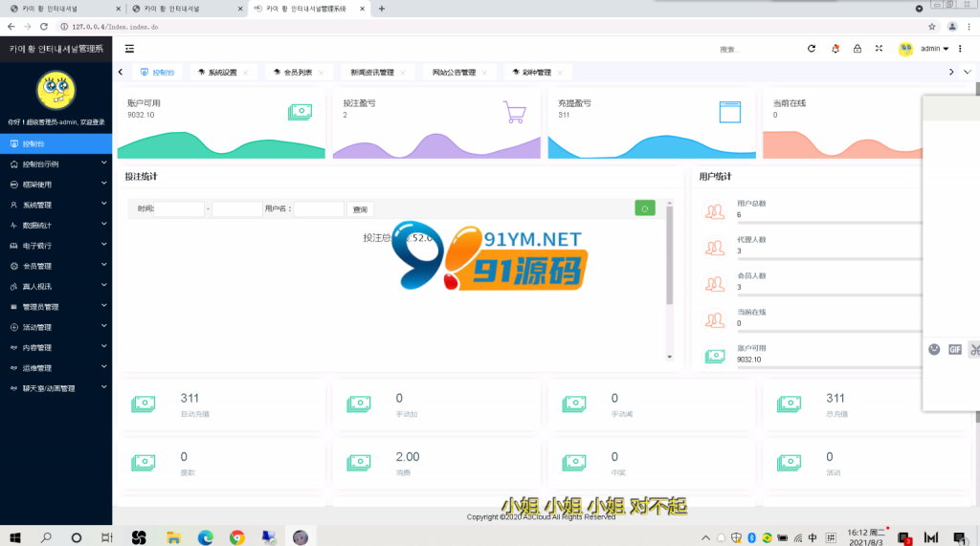Expand 框架使用 sidebar menu

(56, 185)
